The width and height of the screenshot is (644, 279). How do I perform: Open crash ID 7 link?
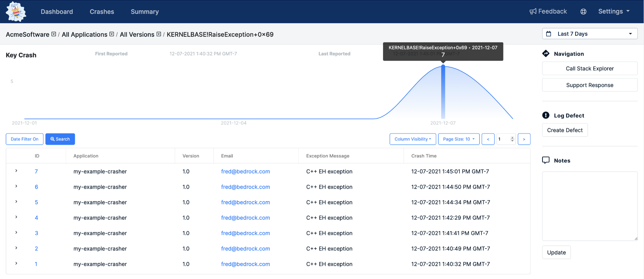(x=36, y=171)
